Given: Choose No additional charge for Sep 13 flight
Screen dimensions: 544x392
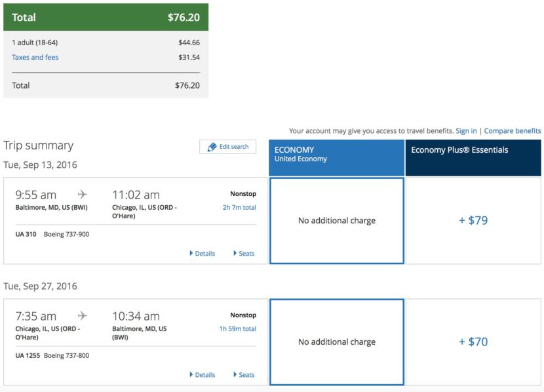Looking at the screenshot, I should tap(337, 221).
